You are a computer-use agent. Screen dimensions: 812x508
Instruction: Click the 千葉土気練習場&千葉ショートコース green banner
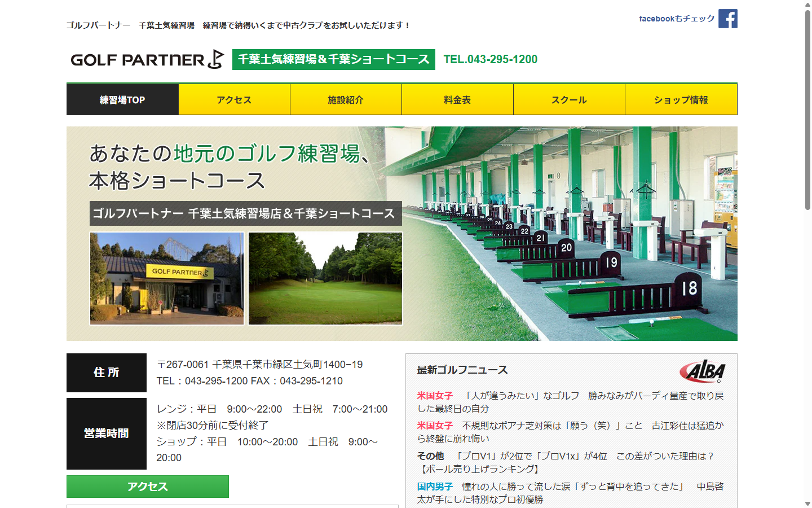tap(334, 59)
